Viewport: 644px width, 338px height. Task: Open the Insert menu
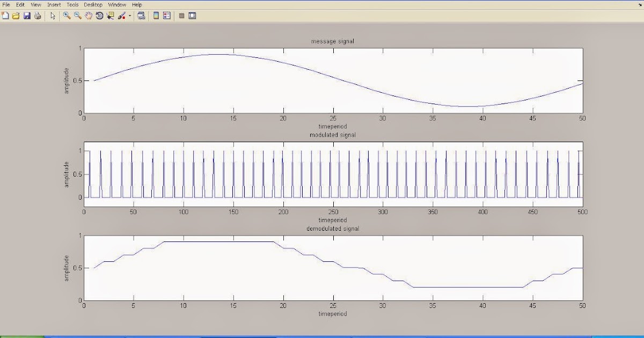[x=54, y=4]
